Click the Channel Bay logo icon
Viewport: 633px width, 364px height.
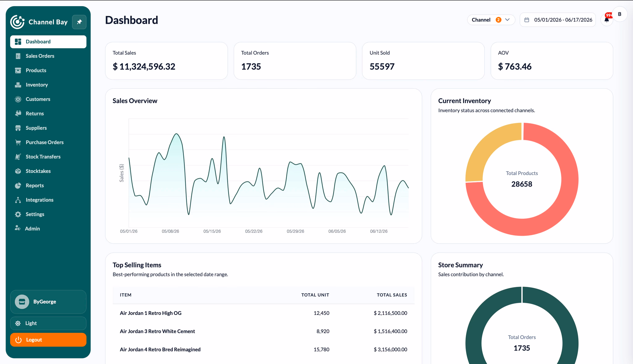17,22
